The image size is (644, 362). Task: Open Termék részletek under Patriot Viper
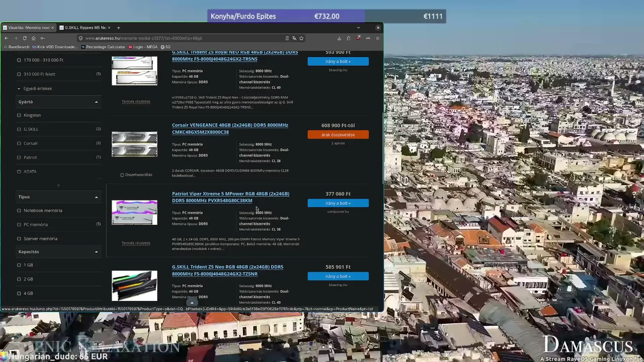[136, 243]
